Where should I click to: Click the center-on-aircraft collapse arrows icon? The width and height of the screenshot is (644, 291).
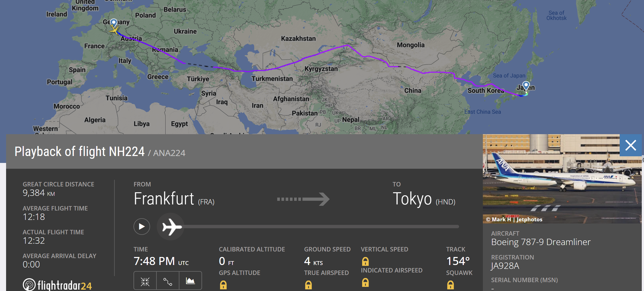(x=145, y=282)
